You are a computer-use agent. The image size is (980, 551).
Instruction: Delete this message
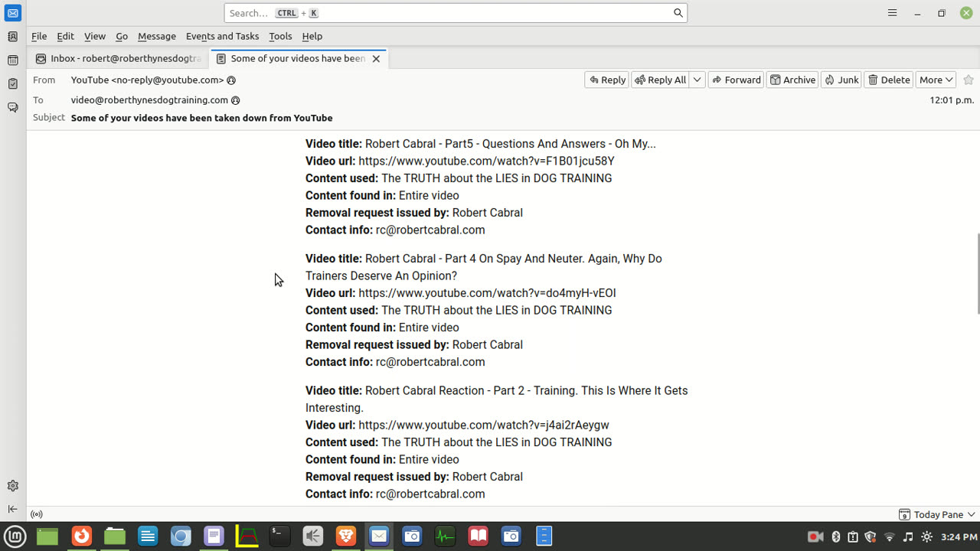click(x=888, y=80)
